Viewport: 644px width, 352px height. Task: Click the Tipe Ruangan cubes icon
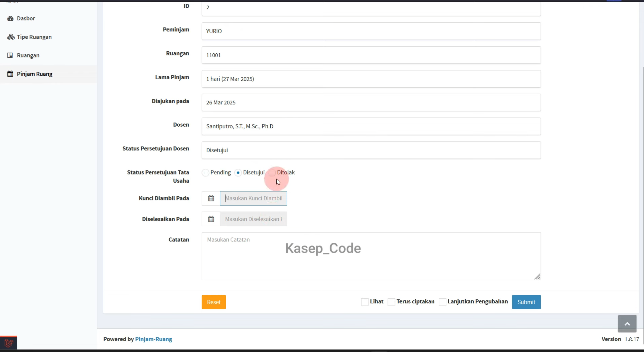tap(11, 37)
